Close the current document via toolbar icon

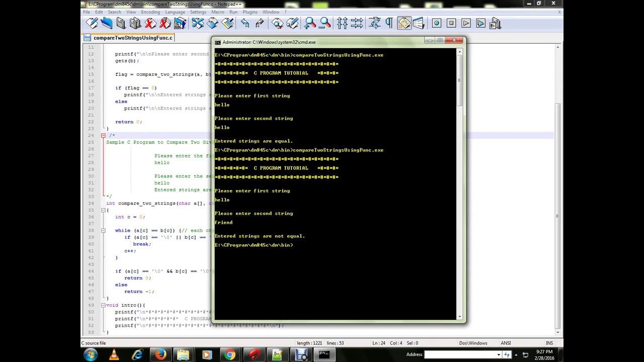150,23
